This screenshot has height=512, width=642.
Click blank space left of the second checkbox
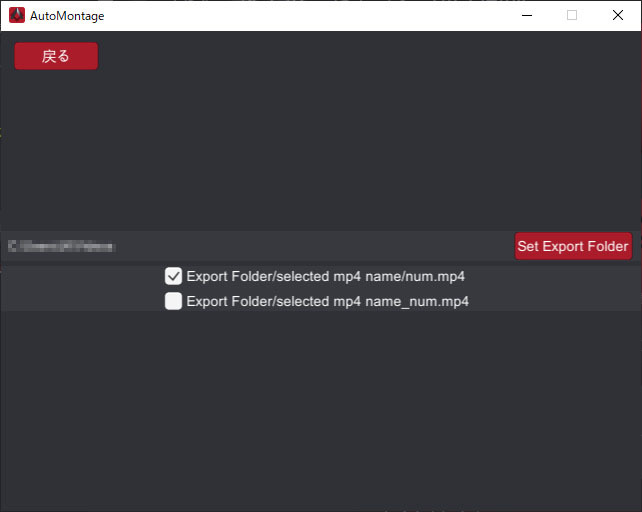click(80, 301)
